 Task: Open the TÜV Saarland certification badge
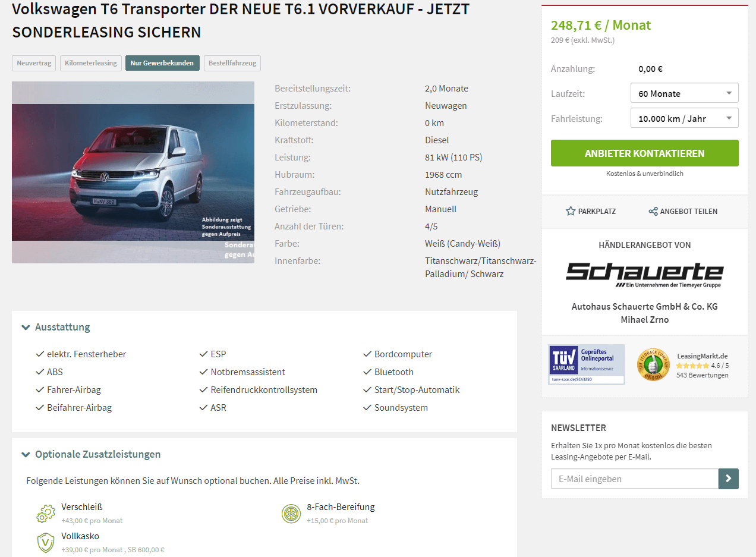[587, 364]
